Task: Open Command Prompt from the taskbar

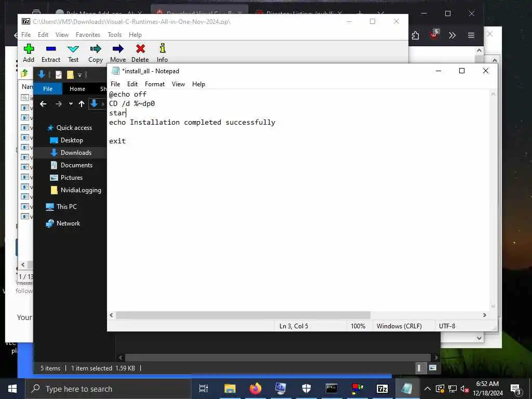Action: click(x=331, y=389)
